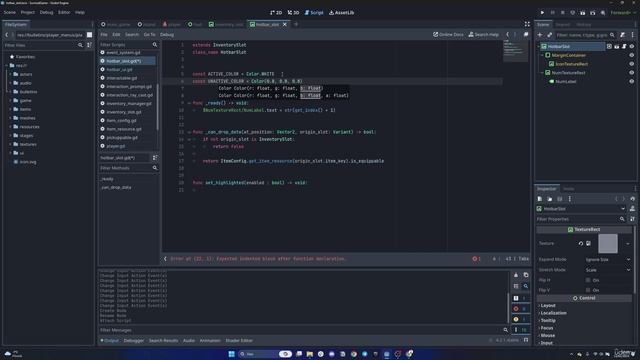The width and height of the screenshot is (640, 360).
Task: Click the Texture preview swatch
Action: (x=608, y=244)
